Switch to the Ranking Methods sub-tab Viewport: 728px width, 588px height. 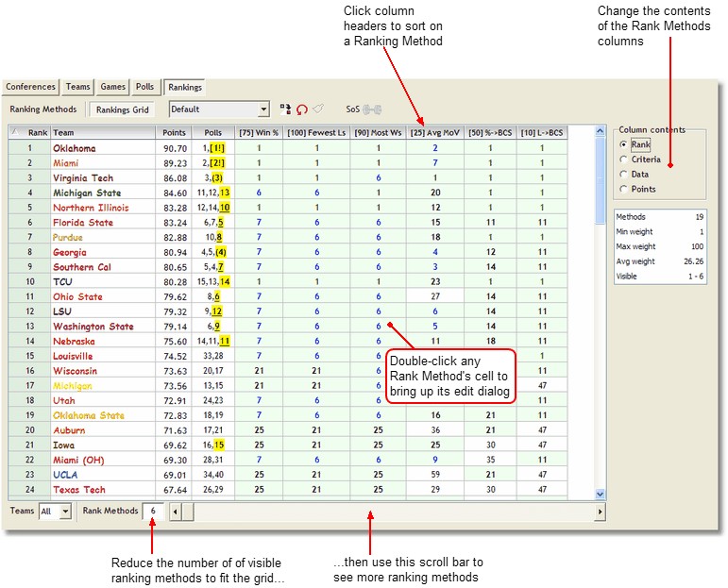[x=43, y=109]
